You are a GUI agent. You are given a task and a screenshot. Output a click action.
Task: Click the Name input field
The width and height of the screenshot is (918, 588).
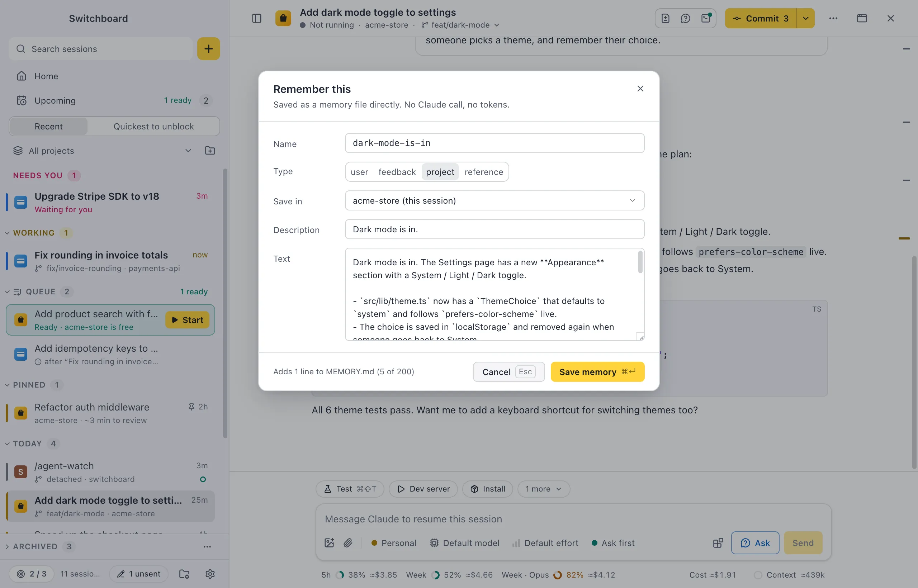click(x=495, y=143)
